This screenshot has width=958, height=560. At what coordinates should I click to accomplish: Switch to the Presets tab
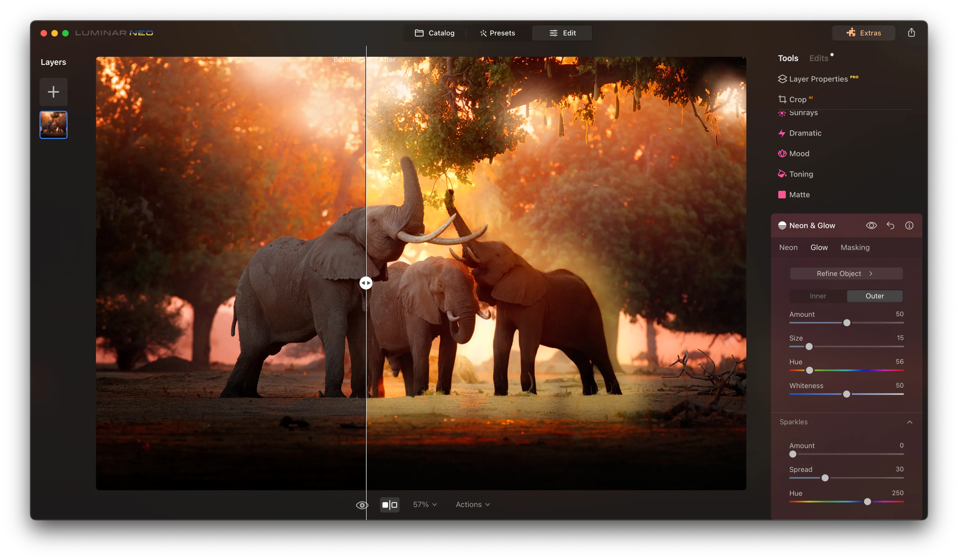click(x=497, y=33)
